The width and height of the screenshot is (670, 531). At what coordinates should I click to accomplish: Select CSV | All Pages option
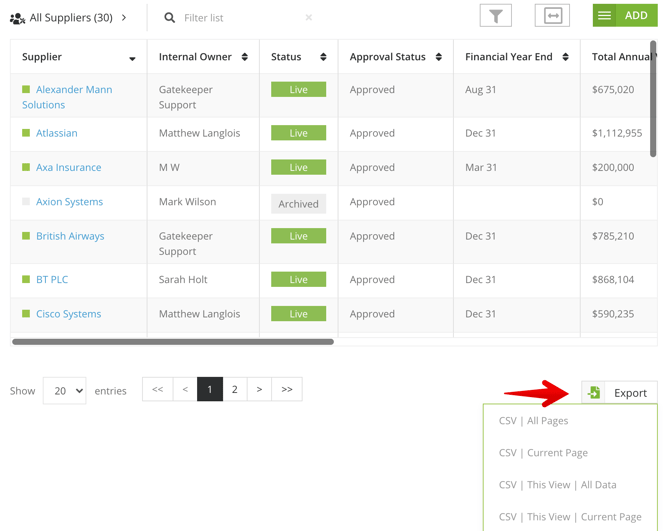click(533, 421)
